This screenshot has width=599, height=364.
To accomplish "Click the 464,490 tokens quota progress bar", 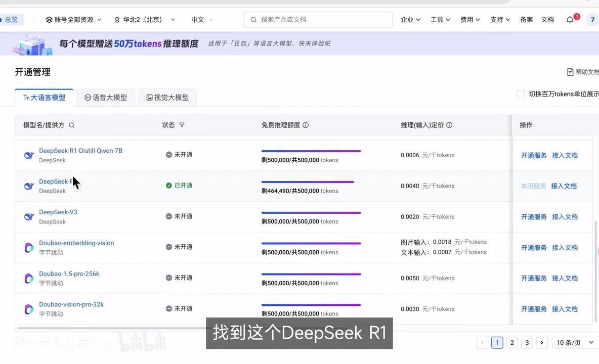I will click(311, 182).
